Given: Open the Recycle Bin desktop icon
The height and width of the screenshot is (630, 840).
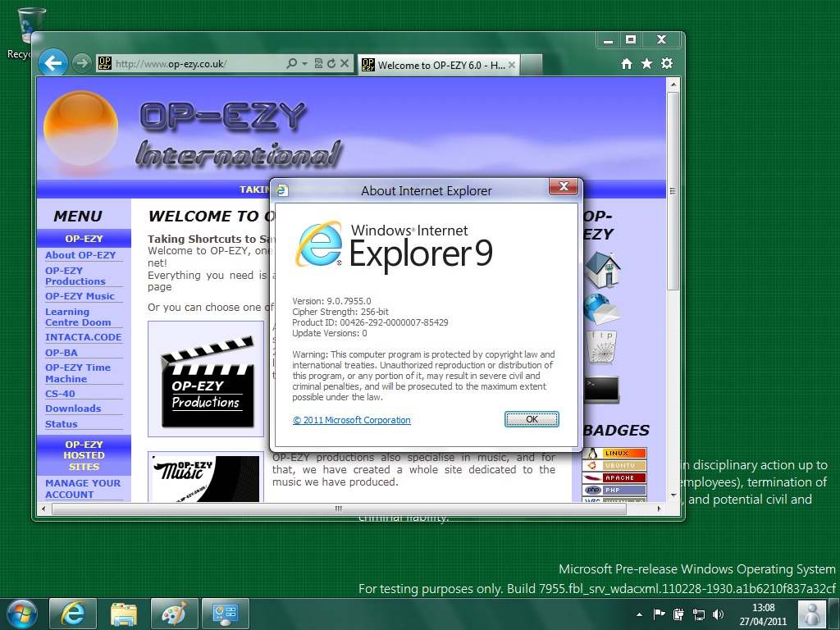Looking at the screenshot, I should click(25, 32).
